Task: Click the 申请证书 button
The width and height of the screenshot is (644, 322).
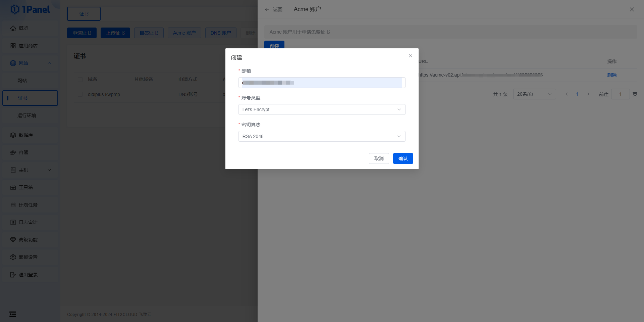Action: click(x=82, y=33)
